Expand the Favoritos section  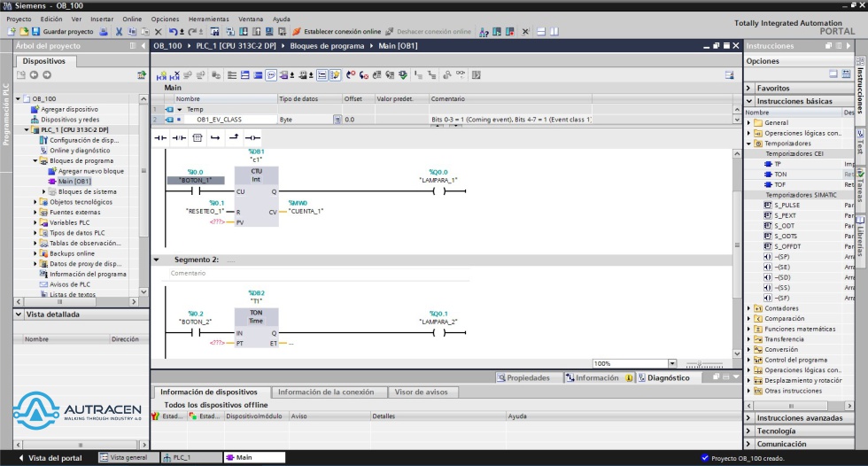749,89
